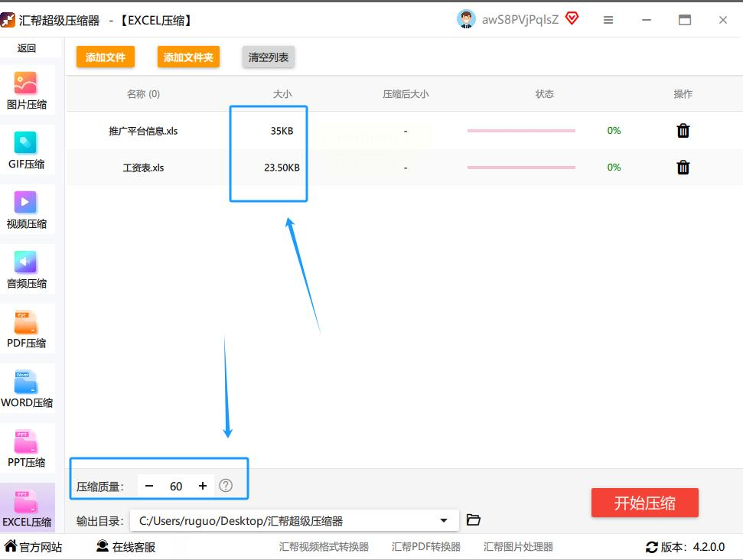This screenshot has width=743, height=560.
Task: Browse output folder with folder icon
Action: [474, 520]
